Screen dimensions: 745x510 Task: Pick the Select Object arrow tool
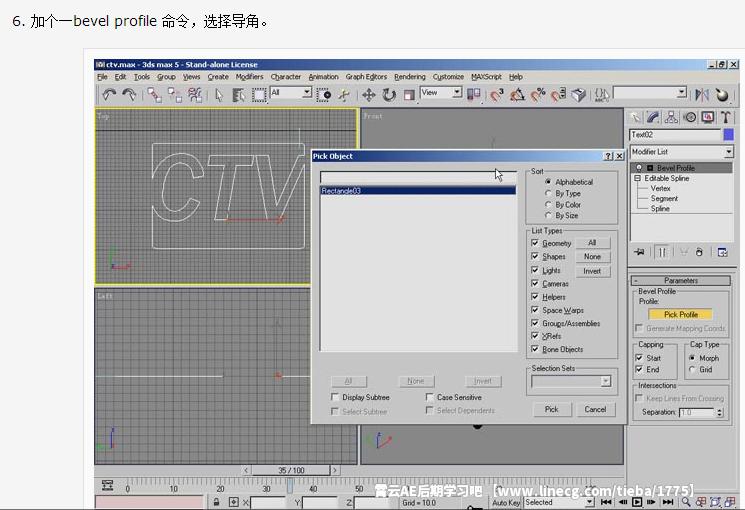point(219,95)
